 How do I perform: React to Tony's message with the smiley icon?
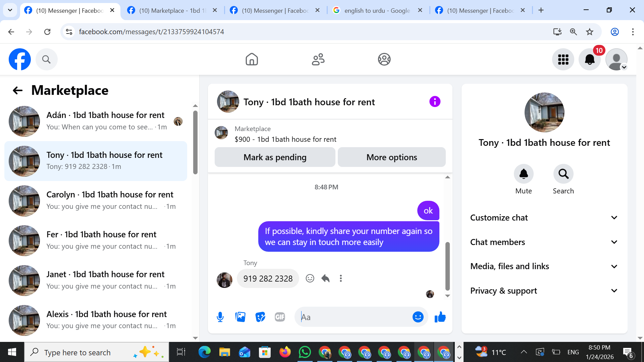pyautogui.click(x=310, y=278)
